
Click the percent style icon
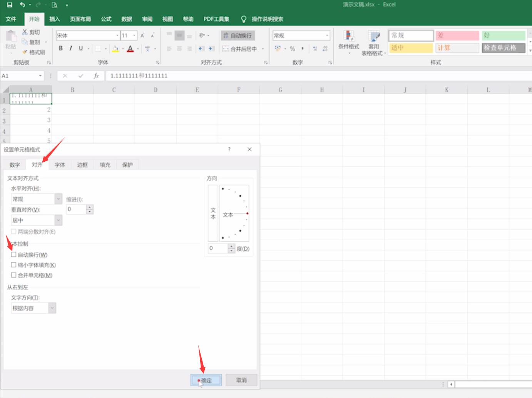292,48
